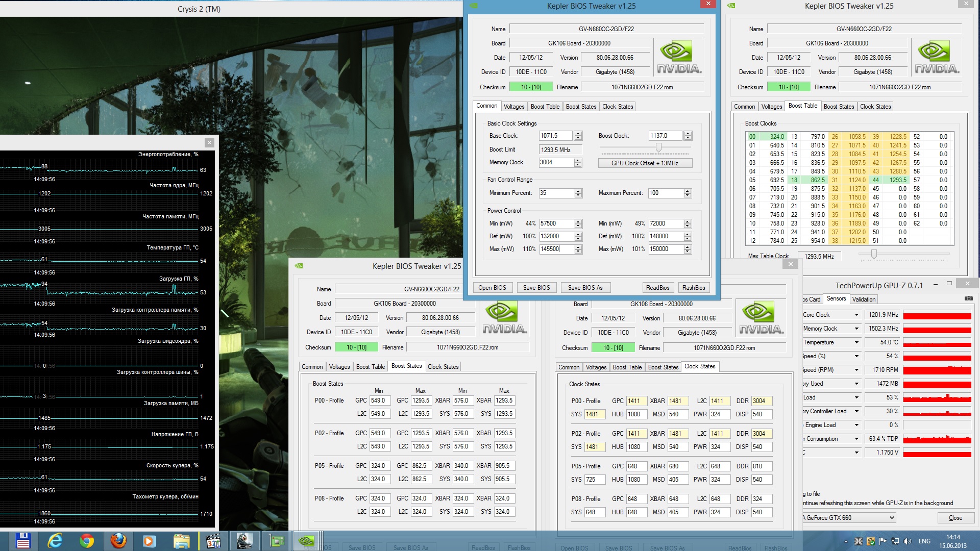Click the Core Clock 1201.9 MHz reading in GPU-Z

883,315
